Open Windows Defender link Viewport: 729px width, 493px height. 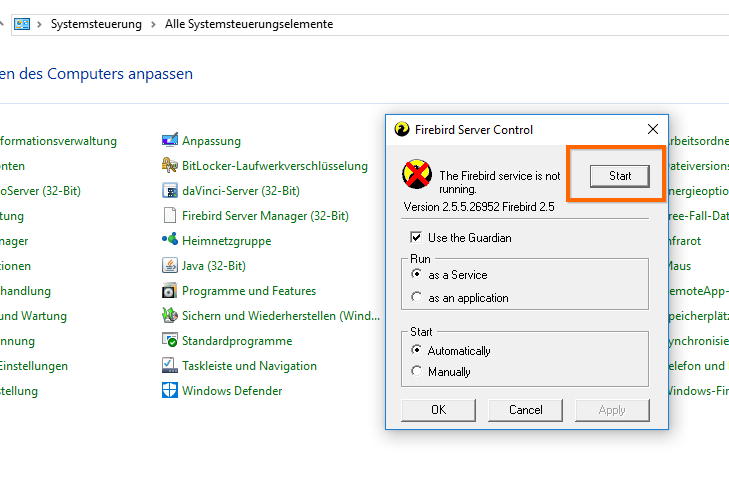coord(232,391)
